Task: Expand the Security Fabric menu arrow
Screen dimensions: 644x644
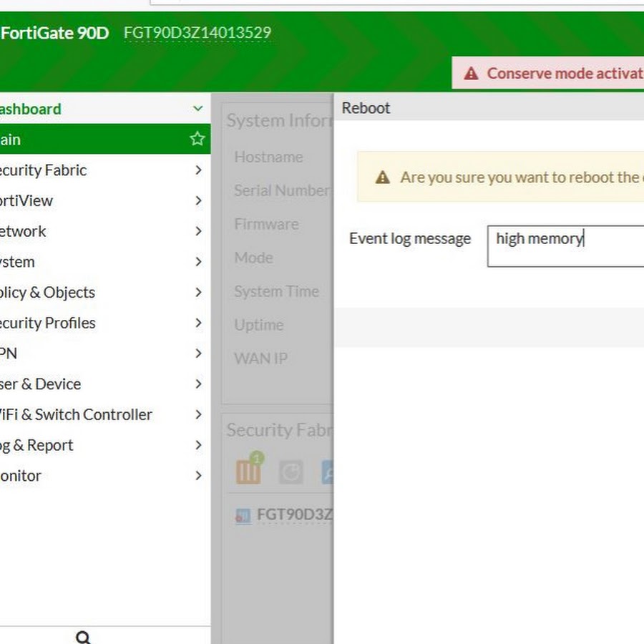Action: 198,170
